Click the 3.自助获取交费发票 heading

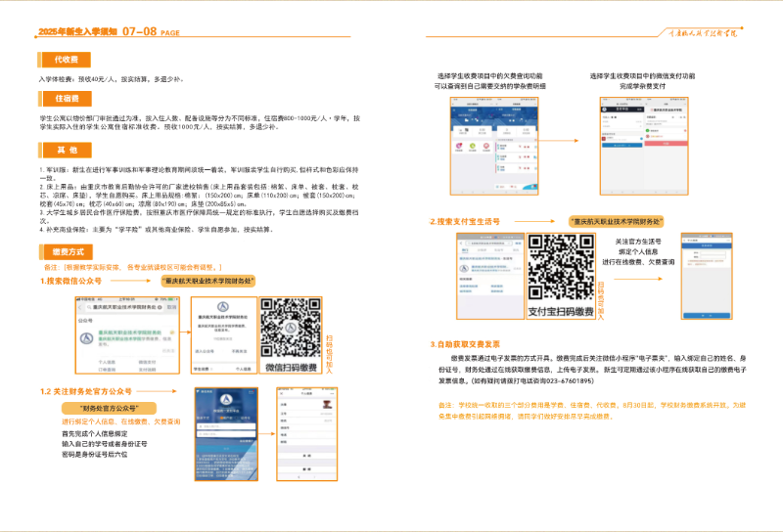(466, 344)
